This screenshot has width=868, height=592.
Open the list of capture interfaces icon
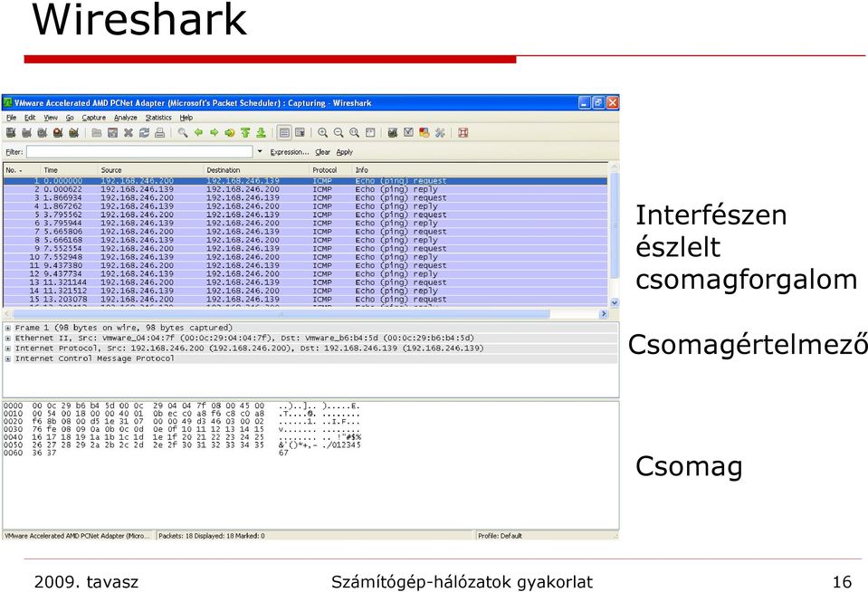[11, 132]
